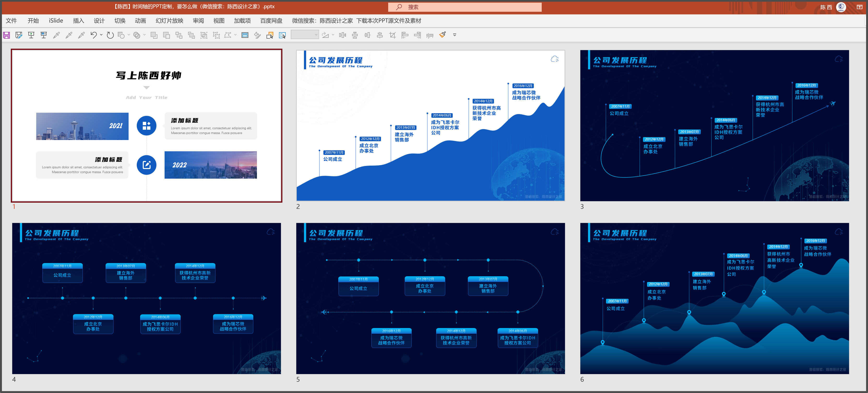Click the crop tool icon

click(x=392, y=35)
